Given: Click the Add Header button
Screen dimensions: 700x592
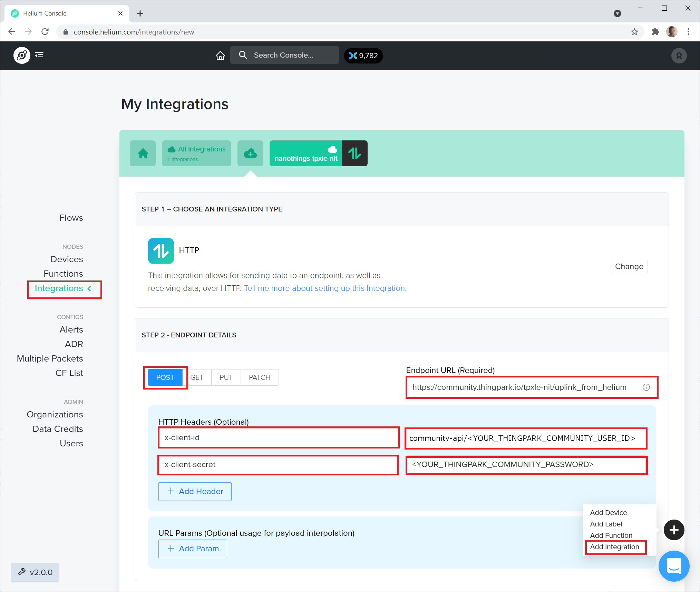Looking at the screenshot, I should [195, 491].
